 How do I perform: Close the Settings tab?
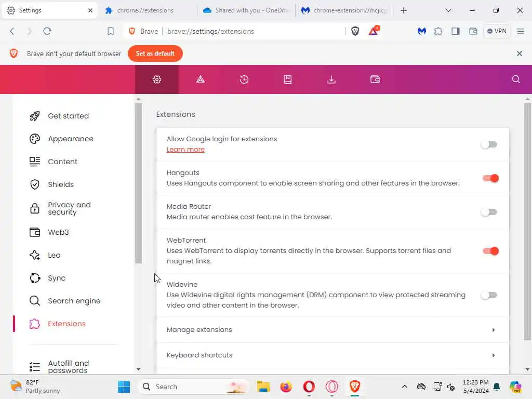click(90, 10)
